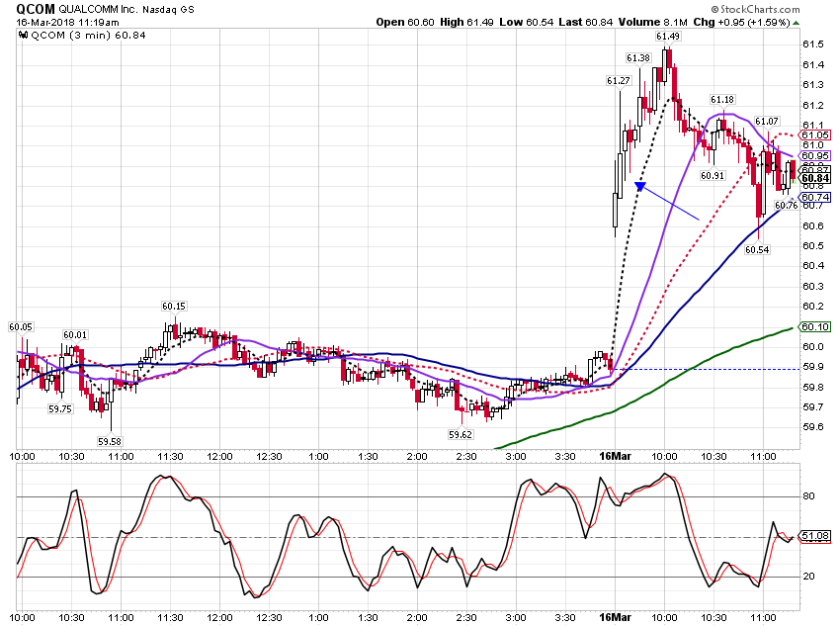Screen dimensions: 840x626
Task: Click the 20 level label on the oscillator
Action: point(809,577)
